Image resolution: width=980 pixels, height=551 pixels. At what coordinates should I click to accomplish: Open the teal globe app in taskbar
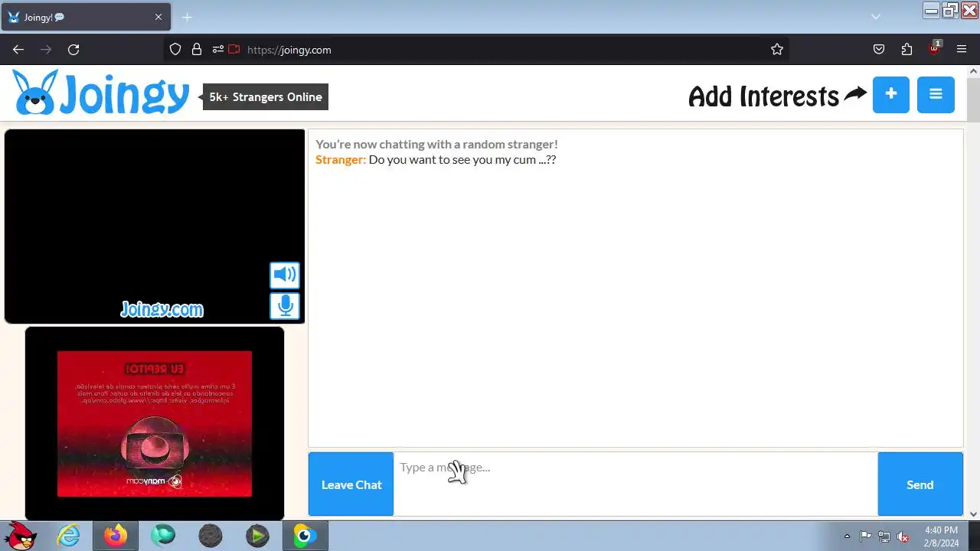click(163, 536)
